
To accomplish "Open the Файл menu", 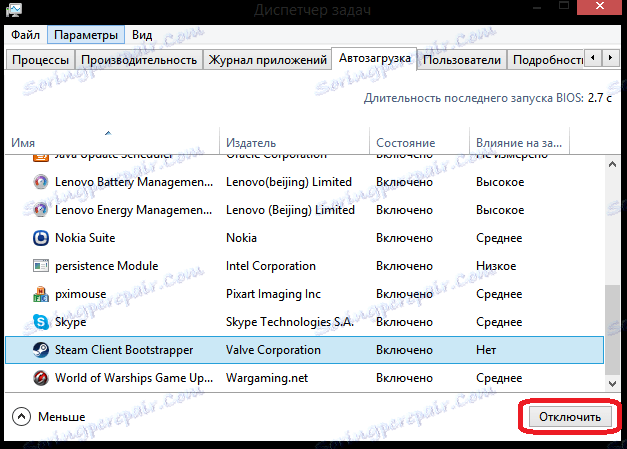I will (x=25, y=35).
